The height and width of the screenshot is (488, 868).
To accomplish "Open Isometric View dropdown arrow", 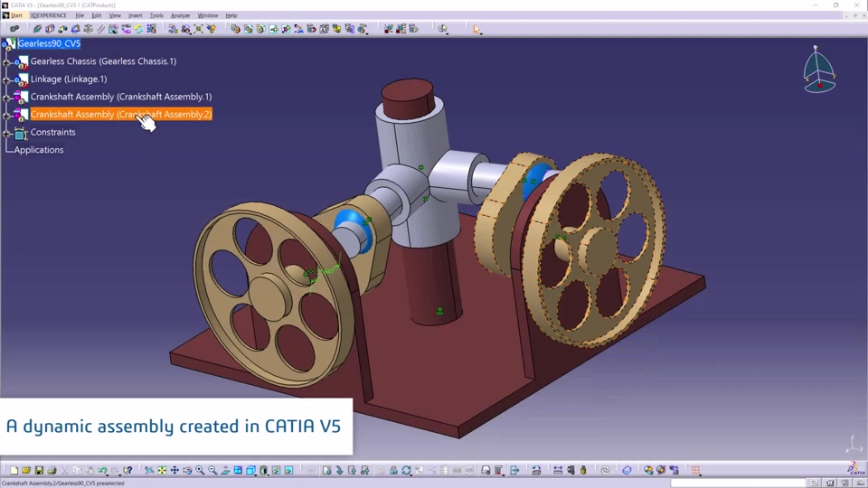I will [256, 474].
